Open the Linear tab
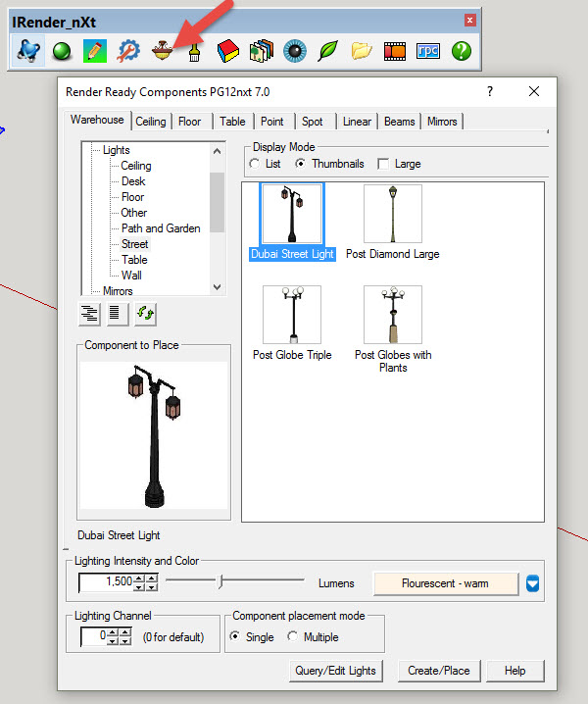This screenshot has height=704, width=588. coord(357,122)
